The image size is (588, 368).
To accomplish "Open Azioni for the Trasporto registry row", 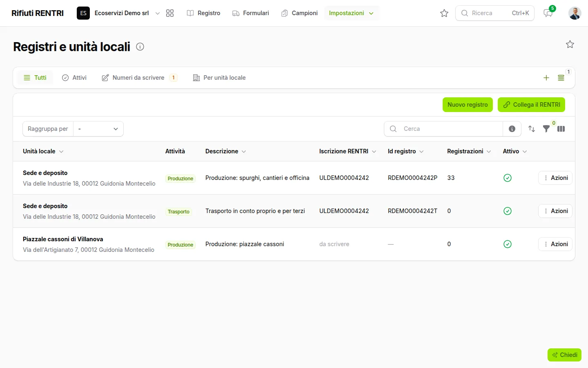I will tap(555, 211).
